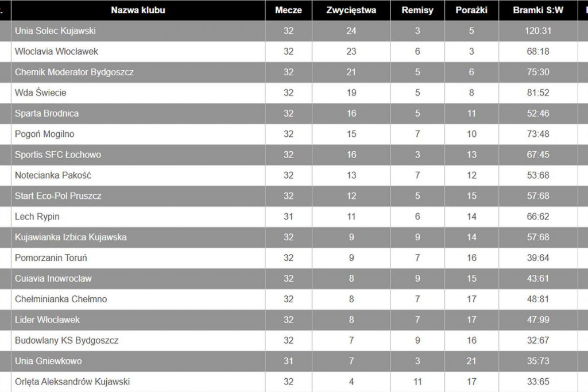Image resolution: width=588 pixels, height=392 pixels.
Task: Click Unia Gniewkowo club name
Action: (48, 361)
